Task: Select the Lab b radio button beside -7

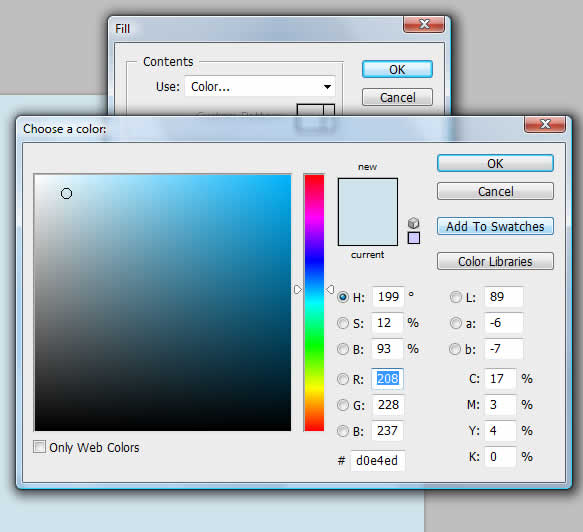Action: (x=455, y=349)
